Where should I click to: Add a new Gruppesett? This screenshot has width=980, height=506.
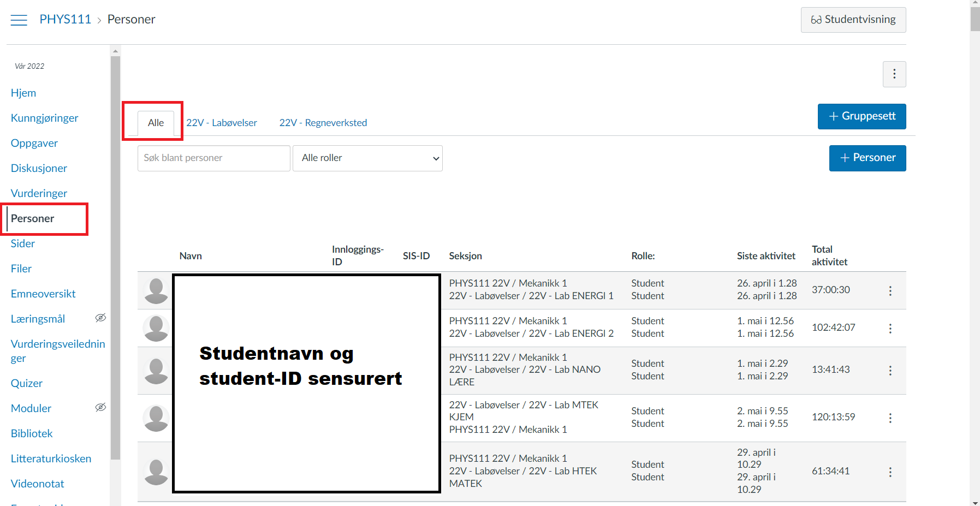coord(862,116)
